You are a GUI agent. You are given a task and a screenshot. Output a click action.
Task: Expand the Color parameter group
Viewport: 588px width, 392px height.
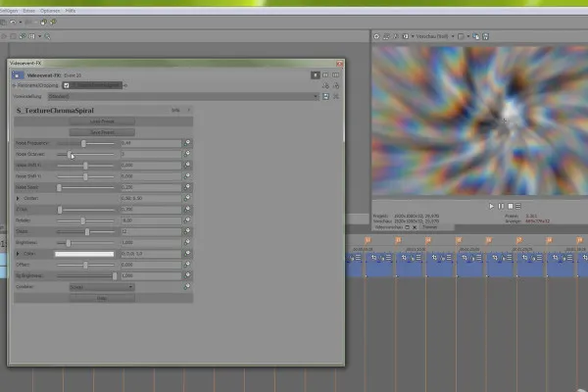18,254
